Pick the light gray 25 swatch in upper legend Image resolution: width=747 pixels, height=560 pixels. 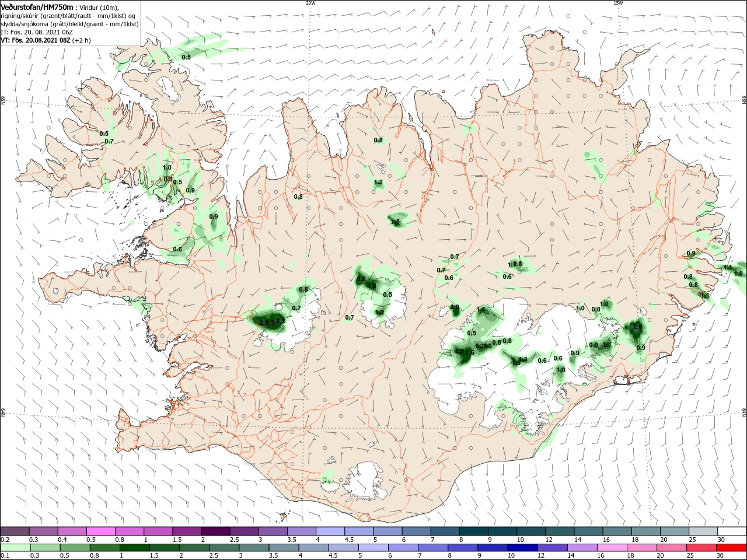pyautogui.click(x=703, y=531)
